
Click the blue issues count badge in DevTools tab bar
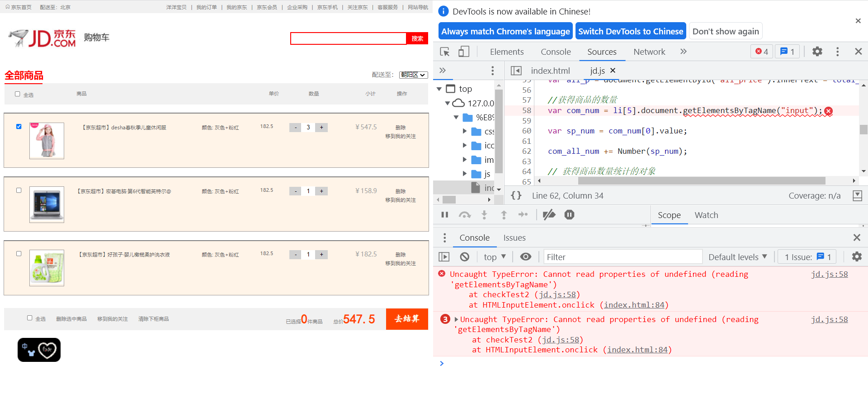[x=788, y=52]
